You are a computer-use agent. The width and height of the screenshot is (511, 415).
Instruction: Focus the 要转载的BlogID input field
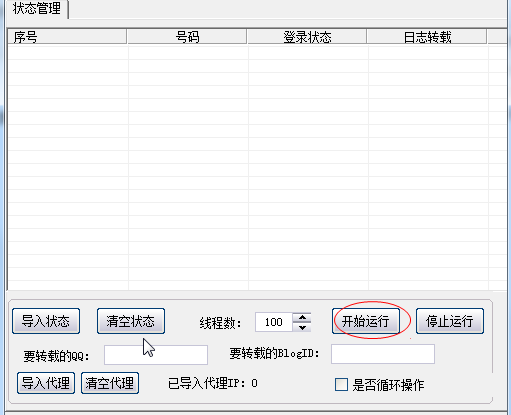pos(383,354)
